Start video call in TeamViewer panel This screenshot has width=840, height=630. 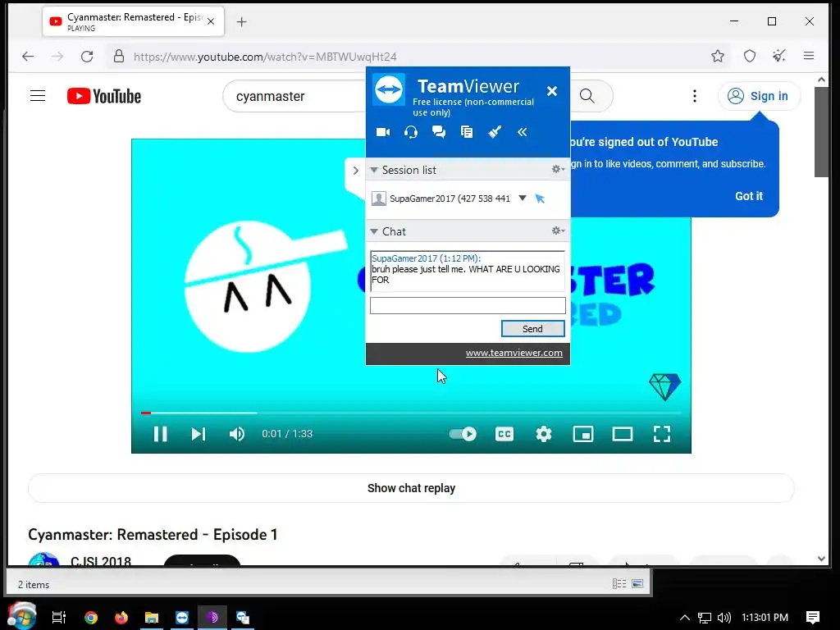[x=383, y=132]
